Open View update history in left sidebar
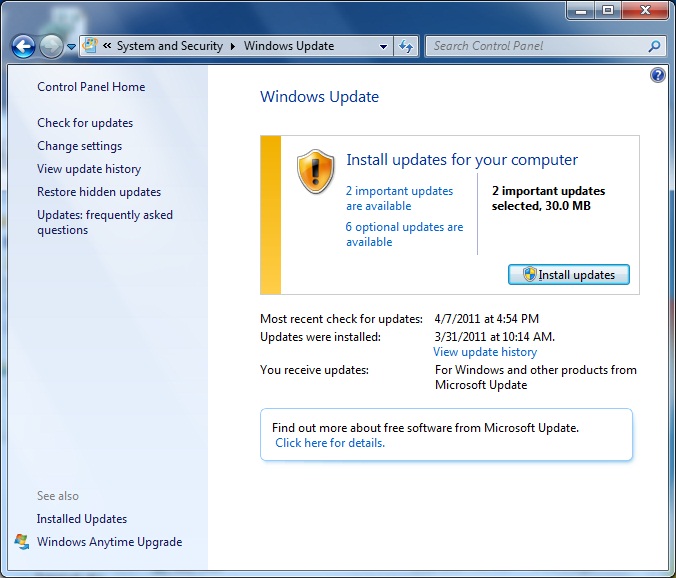Screen dimensions: 676x578 (x=89, y=169)
